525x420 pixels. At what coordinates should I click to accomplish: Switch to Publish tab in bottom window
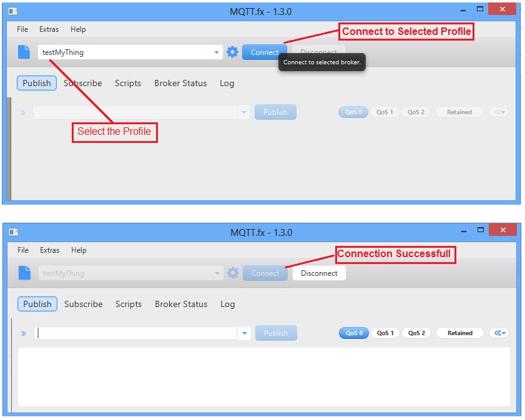(37, 304)
